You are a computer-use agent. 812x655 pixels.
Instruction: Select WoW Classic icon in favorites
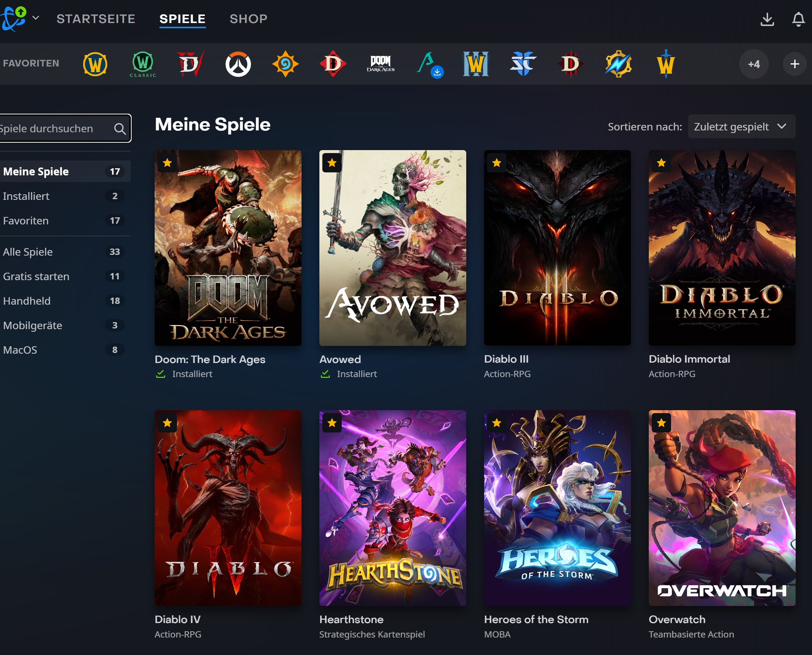point(143,64)
